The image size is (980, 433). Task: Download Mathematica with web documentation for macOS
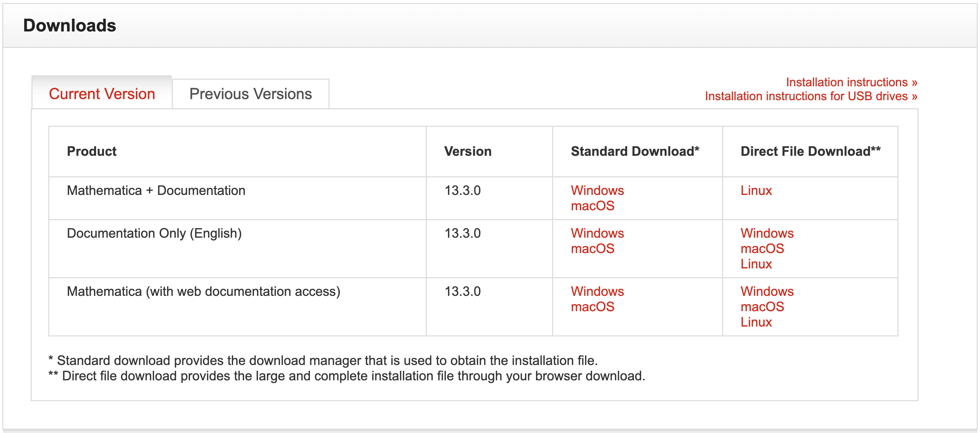pyautogui.click(x=592, y=306)
